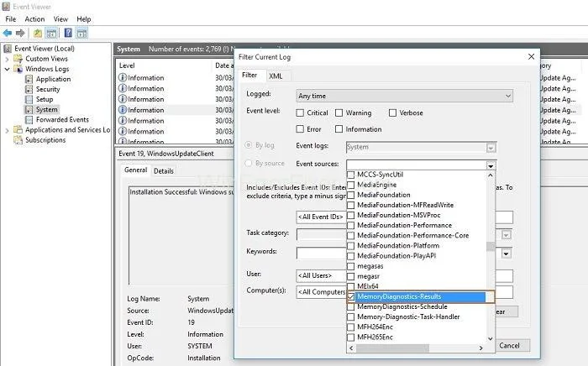This screenshot has width=588, height=366.
Task: Click the Application log icon
Action: coord(29,79)
